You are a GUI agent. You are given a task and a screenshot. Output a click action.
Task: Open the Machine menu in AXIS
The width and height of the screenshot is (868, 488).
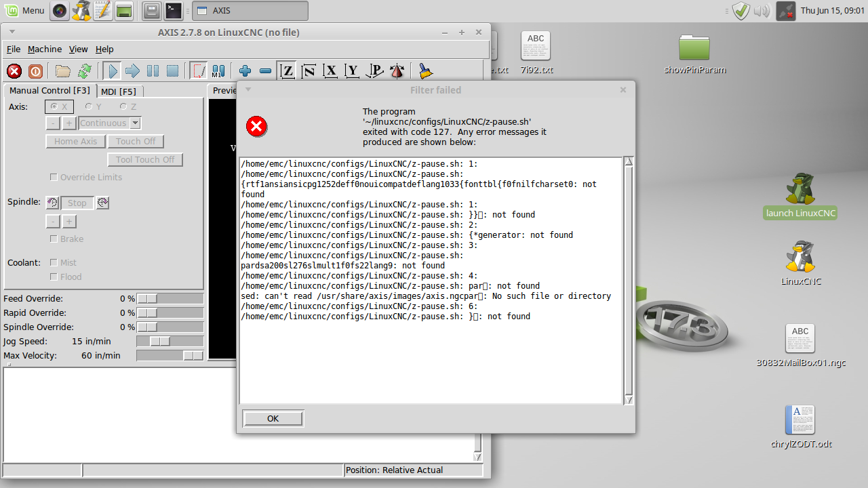[x=45, y=49]
